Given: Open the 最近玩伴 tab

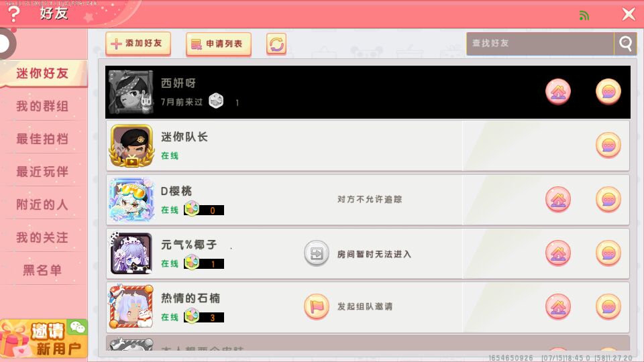Looking at the screenshot, I should pyautogui.click(x=43, y=172).
